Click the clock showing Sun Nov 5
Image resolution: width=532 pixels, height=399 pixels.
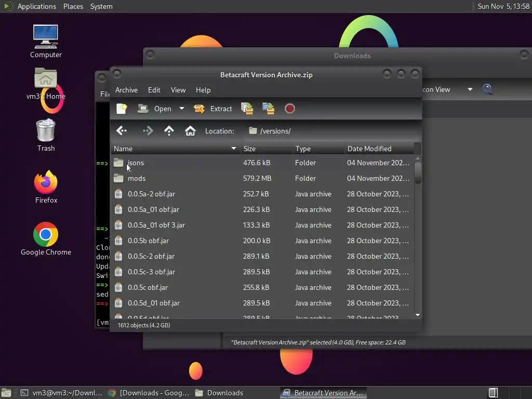tap(503, 6)
